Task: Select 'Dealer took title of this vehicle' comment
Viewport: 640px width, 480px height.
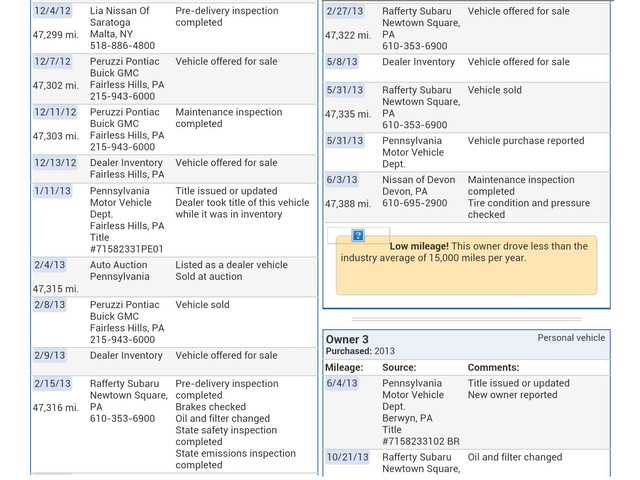Action: [x=242, y=203]
